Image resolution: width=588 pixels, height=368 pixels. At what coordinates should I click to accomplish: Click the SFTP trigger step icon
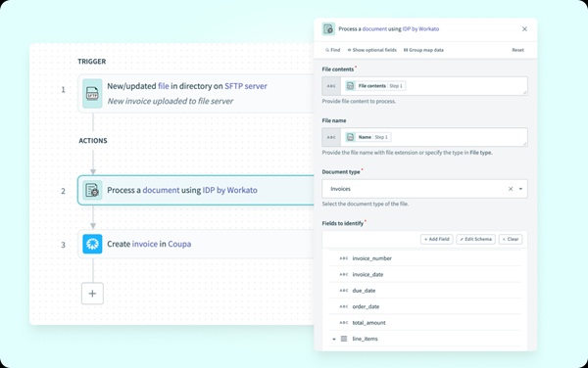click(92, 94)
